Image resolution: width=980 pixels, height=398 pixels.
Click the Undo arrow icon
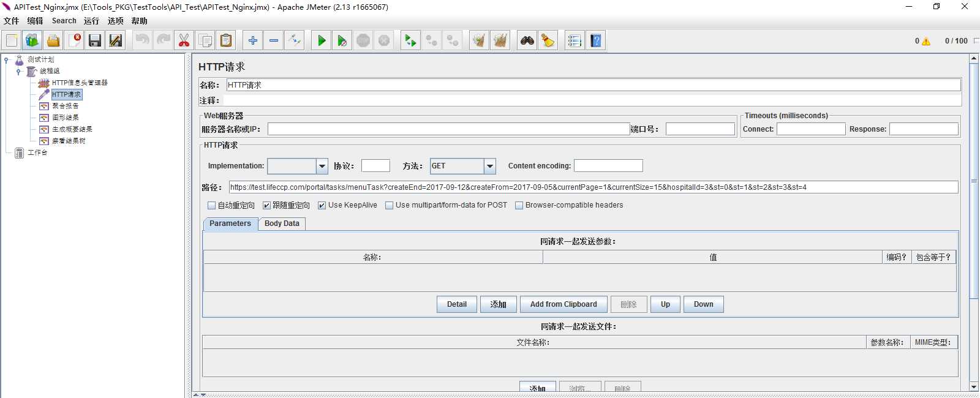point(142,40)
